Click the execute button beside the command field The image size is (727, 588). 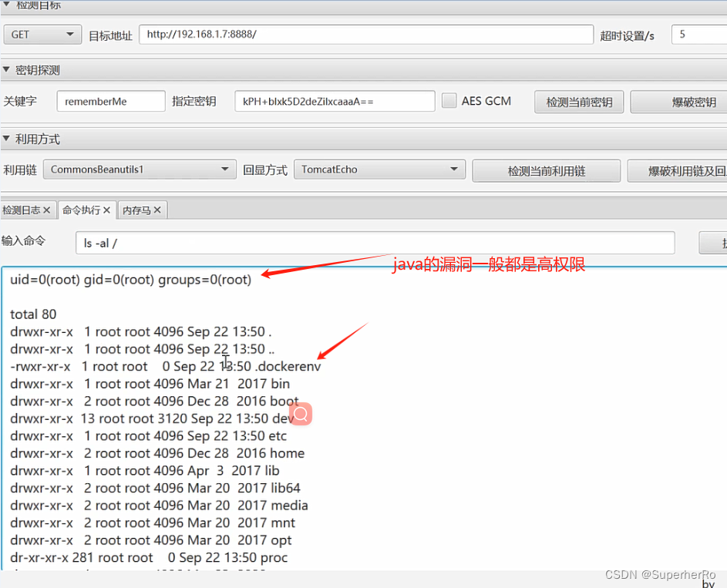[x=713, y=243]
